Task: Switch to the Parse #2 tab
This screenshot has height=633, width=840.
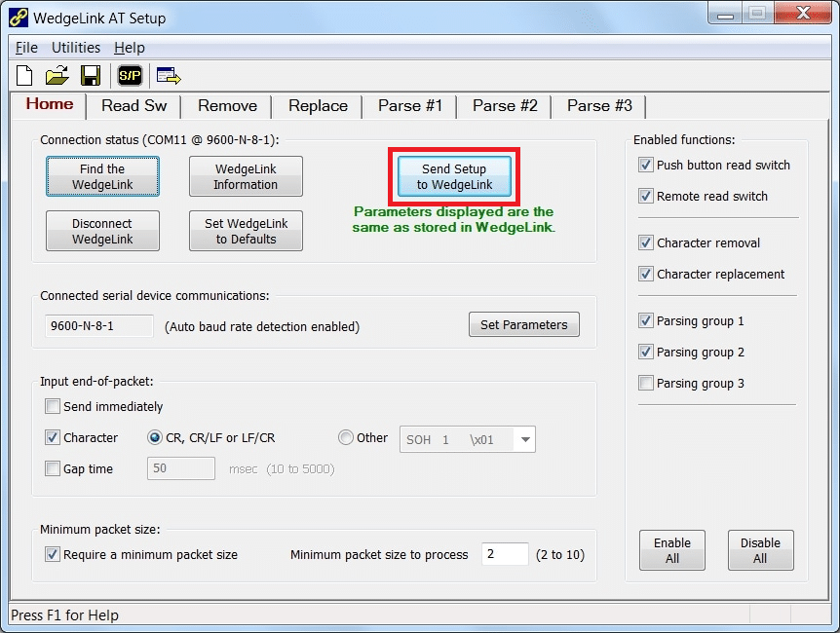Action: (x=505, y=105)
